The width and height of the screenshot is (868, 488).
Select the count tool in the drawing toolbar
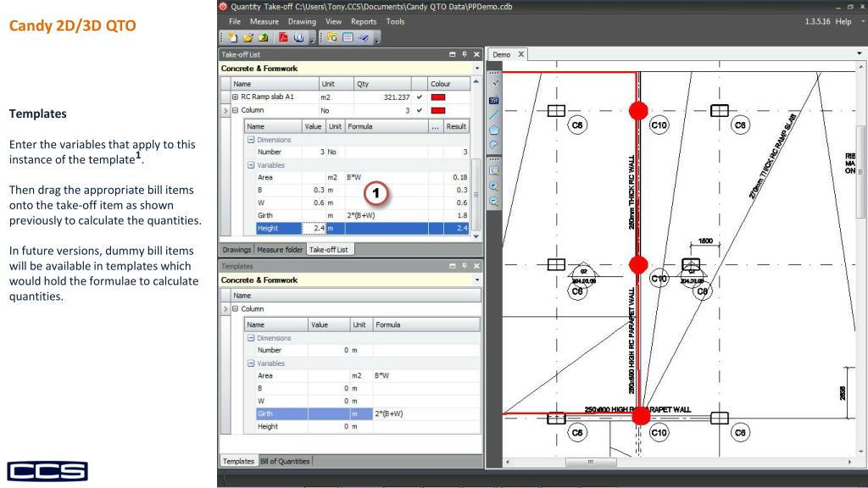[494, 84]
